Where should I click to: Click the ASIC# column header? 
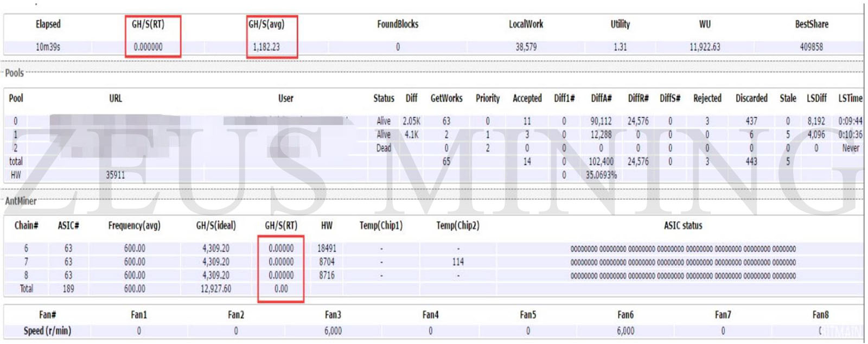pyautogui.click(x=68, y=225)
